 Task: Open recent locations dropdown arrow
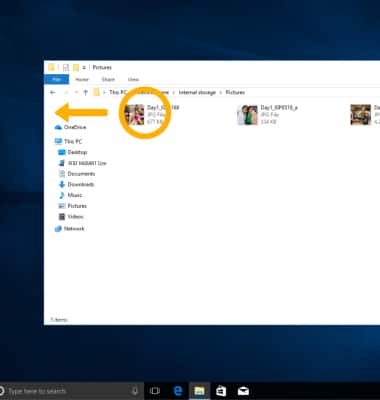[x=76, y=92]
